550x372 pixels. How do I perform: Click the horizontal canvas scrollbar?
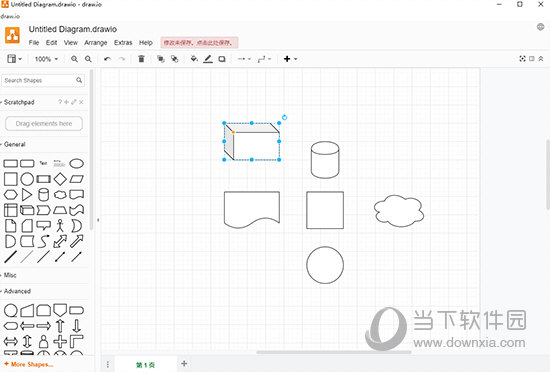(x=333, y=352)
